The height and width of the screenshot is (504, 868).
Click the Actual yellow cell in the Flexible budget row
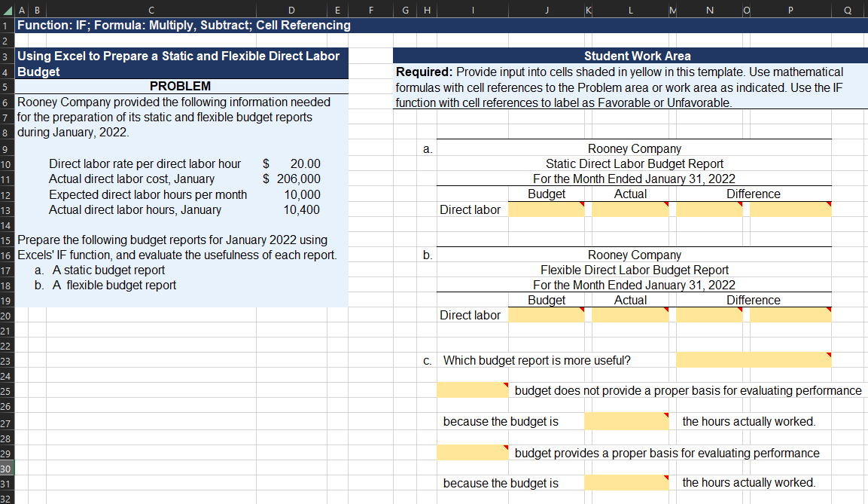[x=630, y=315]
